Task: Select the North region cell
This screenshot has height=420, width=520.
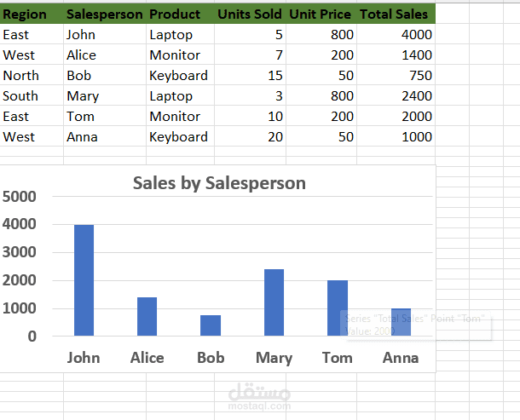Action: tap(21, 76)
